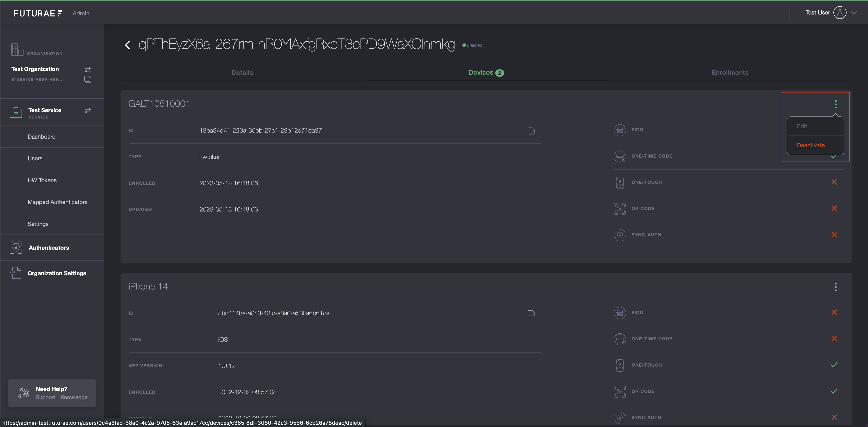Open the Authenticators section
Screen dimensions: 868x427
pyautogui.click(x=49, y=248)
